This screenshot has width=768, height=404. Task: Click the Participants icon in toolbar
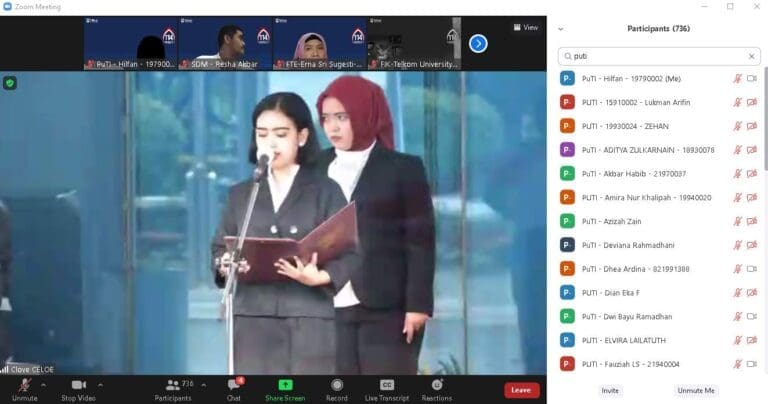click(x=172, y=385)
